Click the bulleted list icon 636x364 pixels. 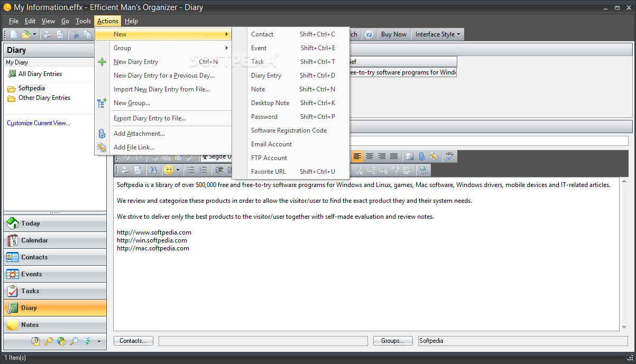click(x=191, y=170)
